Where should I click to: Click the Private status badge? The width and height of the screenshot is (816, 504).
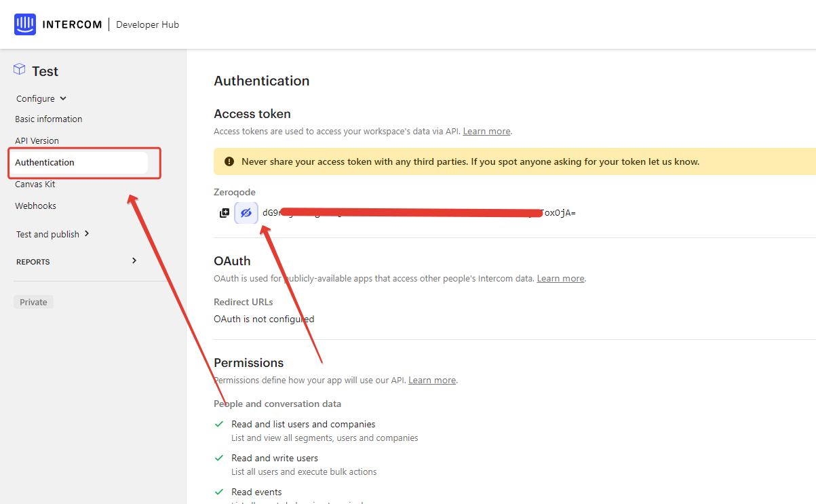pyautogui.click(x=33, y=302)
